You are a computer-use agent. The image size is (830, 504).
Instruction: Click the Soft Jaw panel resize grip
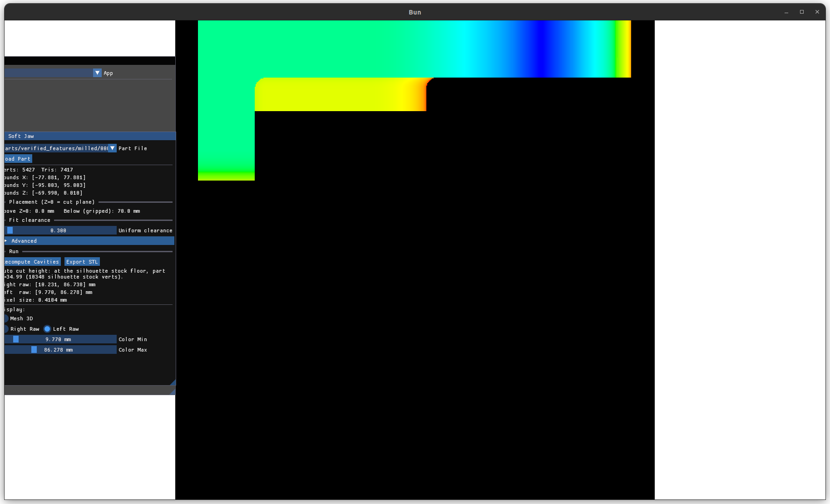click(x=173, y=382)
